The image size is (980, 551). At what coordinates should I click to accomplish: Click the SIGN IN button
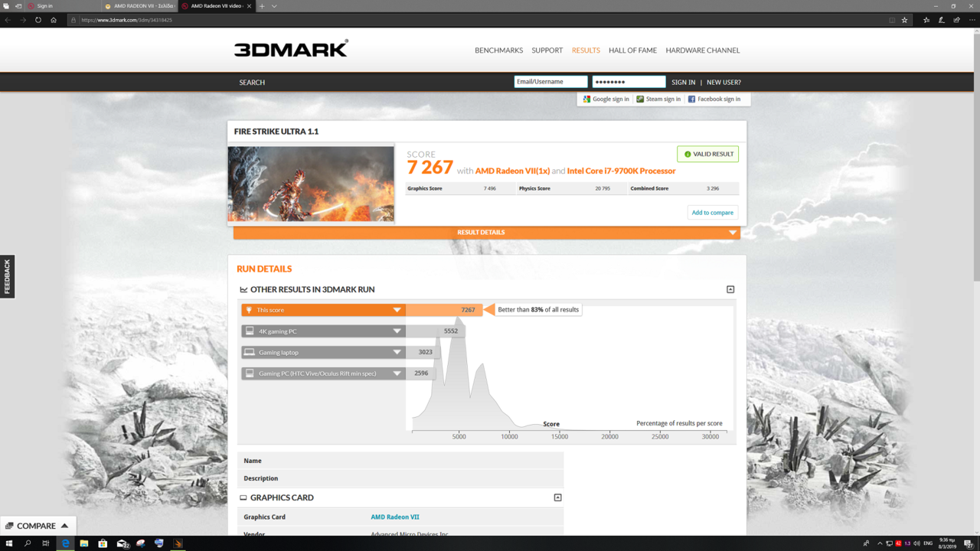683,82
